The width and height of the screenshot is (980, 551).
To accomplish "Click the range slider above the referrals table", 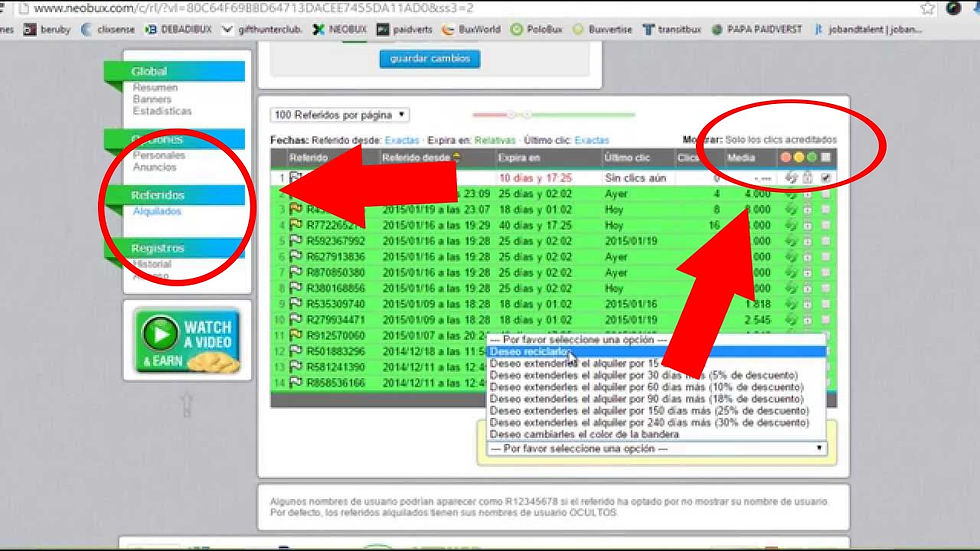I will [x=554, y=115].
